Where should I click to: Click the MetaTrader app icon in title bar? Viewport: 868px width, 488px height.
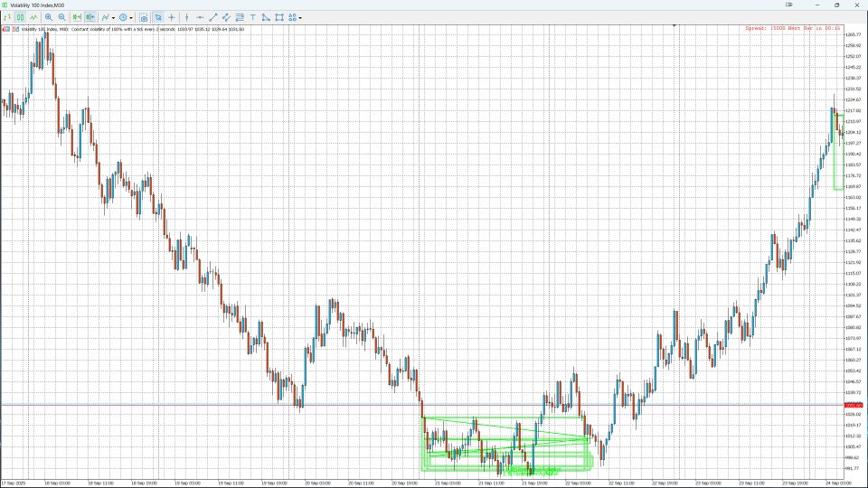pyautogui.click(x=5, y=5)
